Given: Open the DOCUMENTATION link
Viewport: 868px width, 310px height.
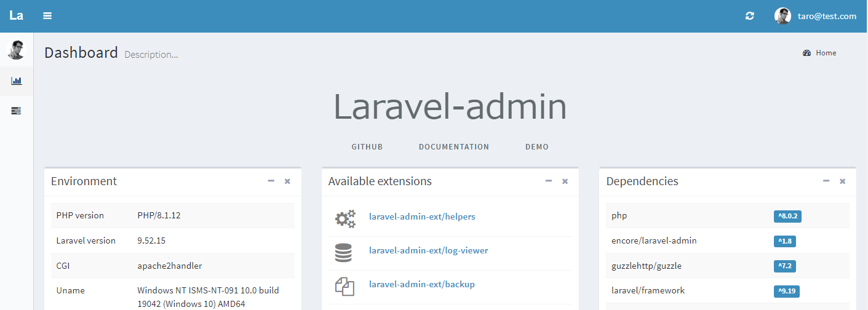Looking at the screenshot, I should pos(454,147).
